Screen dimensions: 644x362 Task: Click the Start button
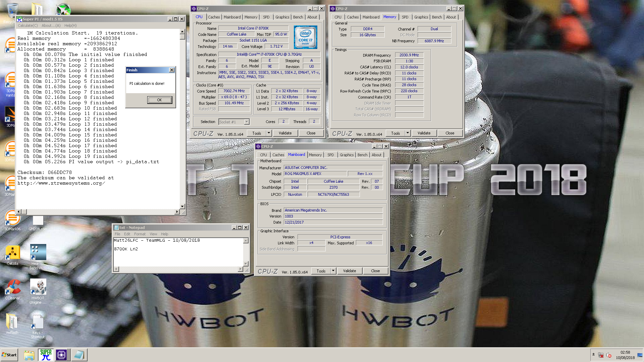(x=9, y=355)
